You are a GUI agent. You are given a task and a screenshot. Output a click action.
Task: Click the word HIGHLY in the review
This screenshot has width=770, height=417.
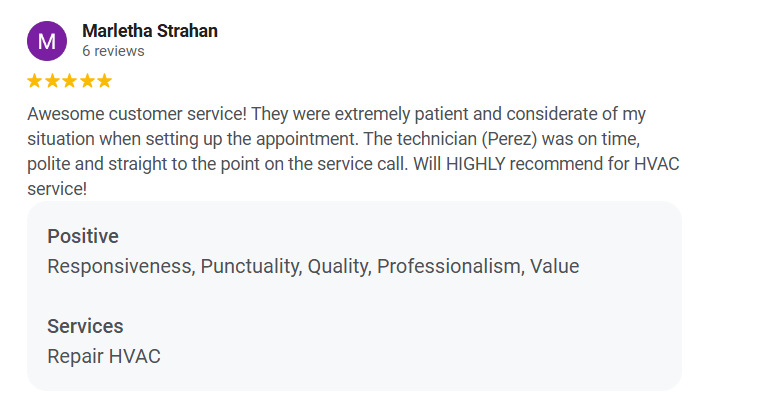(475, 164)
